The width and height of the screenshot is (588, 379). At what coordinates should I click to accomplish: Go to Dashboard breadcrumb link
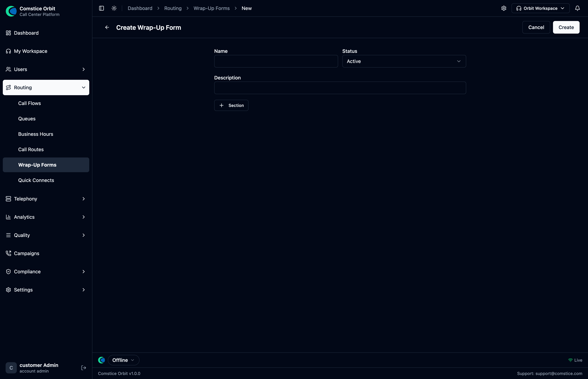tap(140, 8)
